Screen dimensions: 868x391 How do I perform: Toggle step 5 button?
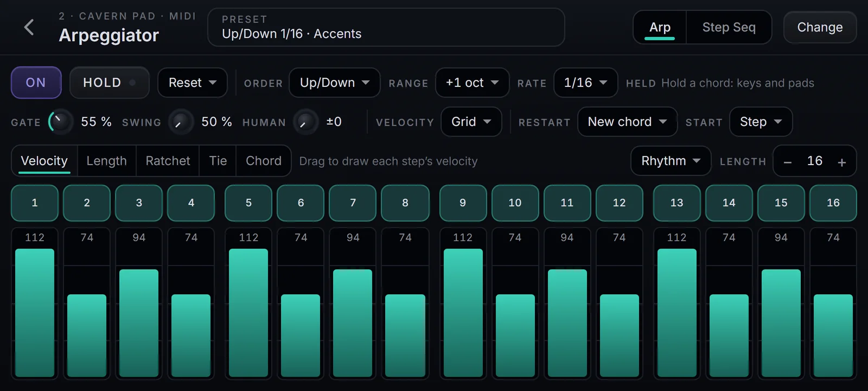pyautogui.click(x=248, y=203)
